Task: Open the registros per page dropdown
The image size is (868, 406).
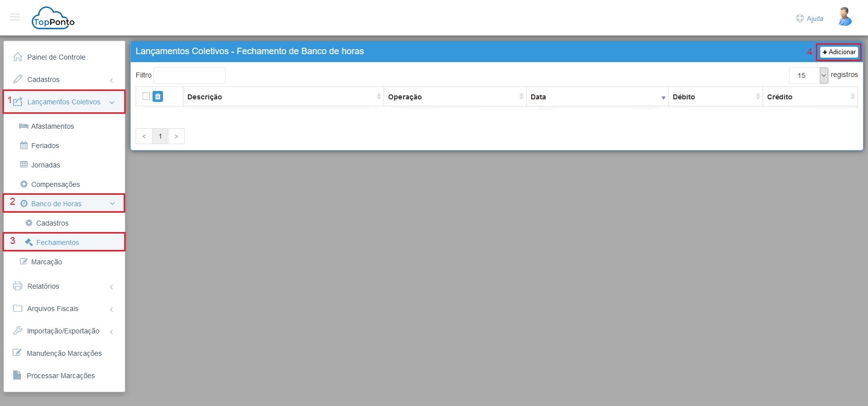Action: 808,76
